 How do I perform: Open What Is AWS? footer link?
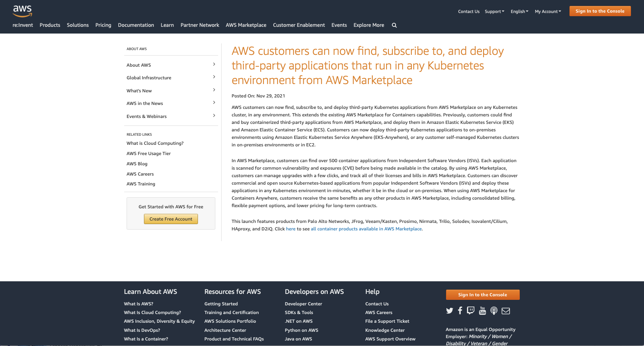pos(138,304)
